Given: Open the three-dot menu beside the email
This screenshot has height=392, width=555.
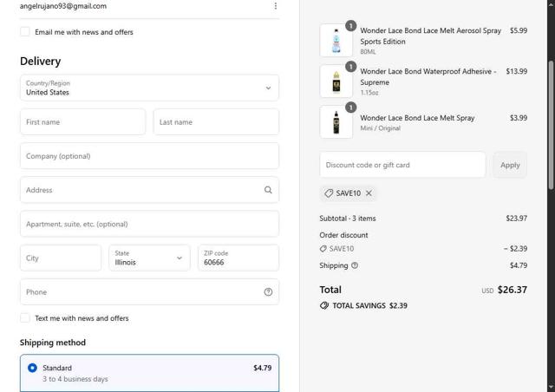Looking at the screenshot, I should [x=276, y=6].
